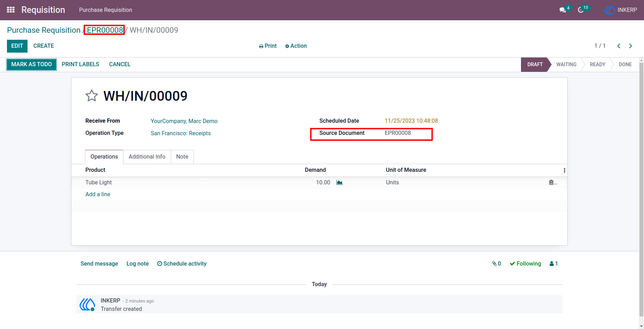Open forecast chart icon next to 10.00

click(x=339, y=182)
